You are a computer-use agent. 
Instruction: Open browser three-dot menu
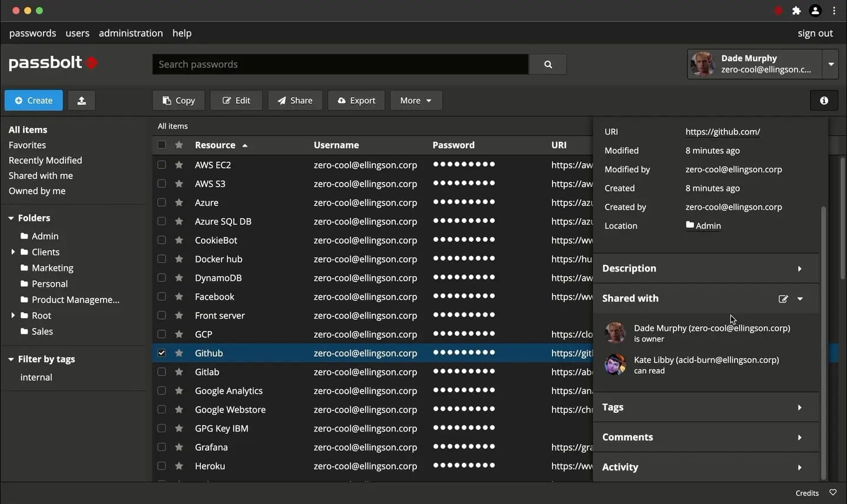pyautogui.click(x=834, y=11)
